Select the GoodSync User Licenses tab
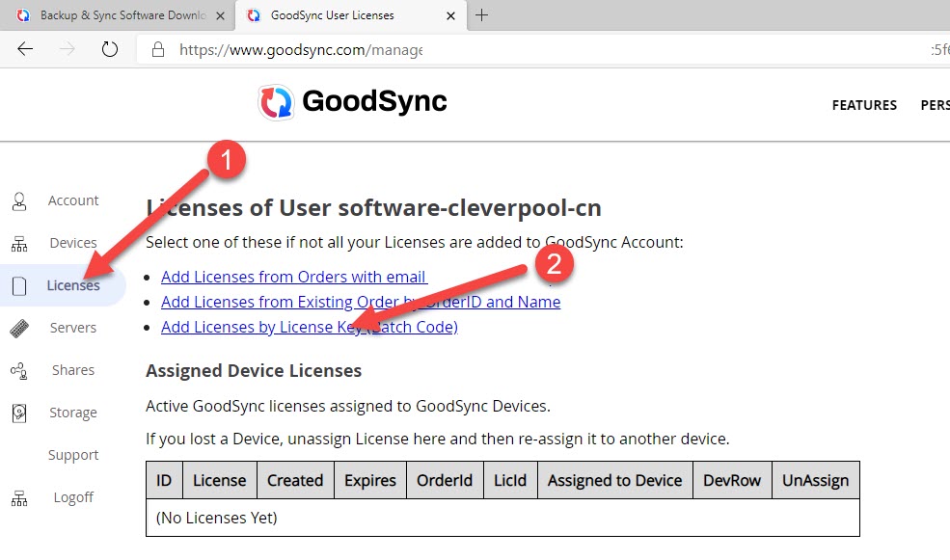This screenshot has height=560, width=950. coord(351,15)
